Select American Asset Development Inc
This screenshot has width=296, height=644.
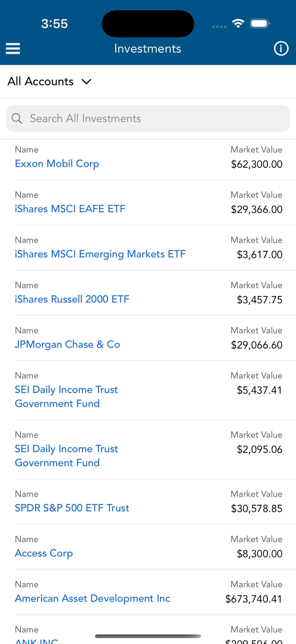coord(93,598)
